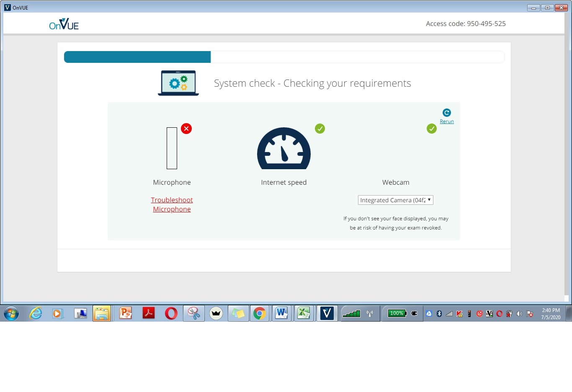
Task: Click the system check laptop gears icon
Action: (178, 83)
